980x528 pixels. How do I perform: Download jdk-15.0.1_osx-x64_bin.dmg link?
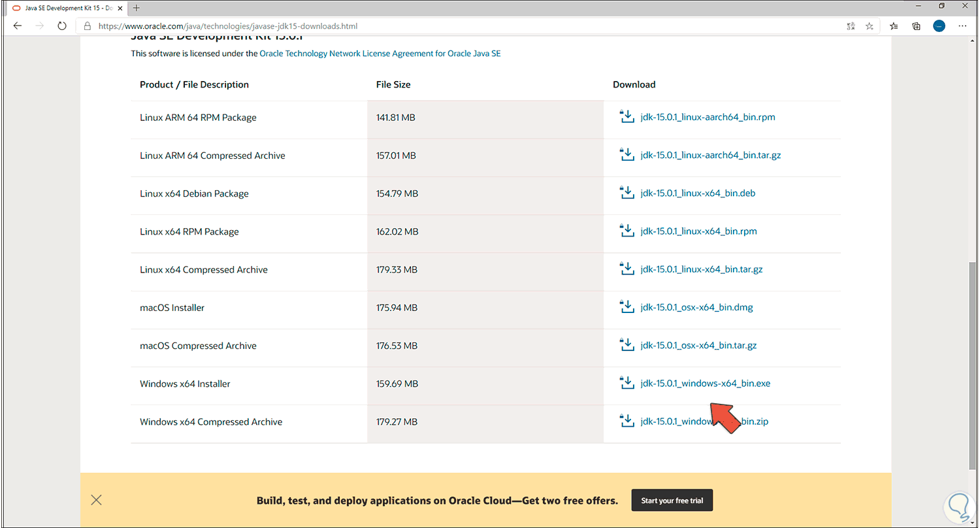[697, 307]
